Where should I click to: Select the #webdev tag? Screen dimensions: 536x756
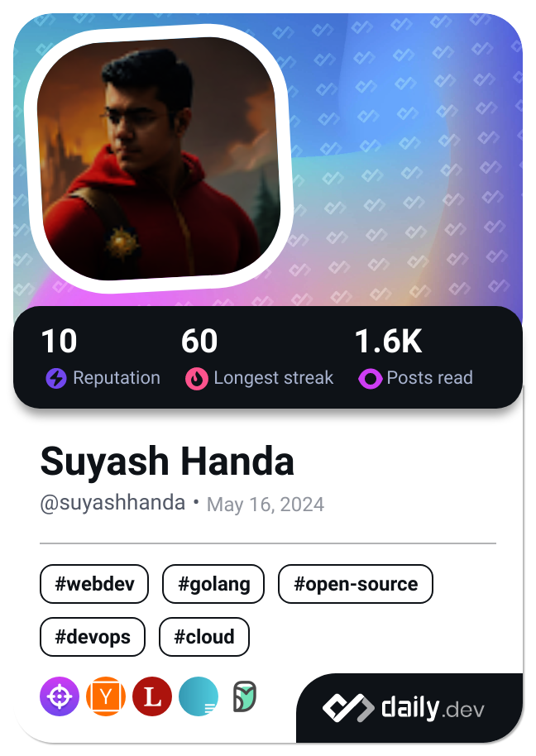[94, 584]
